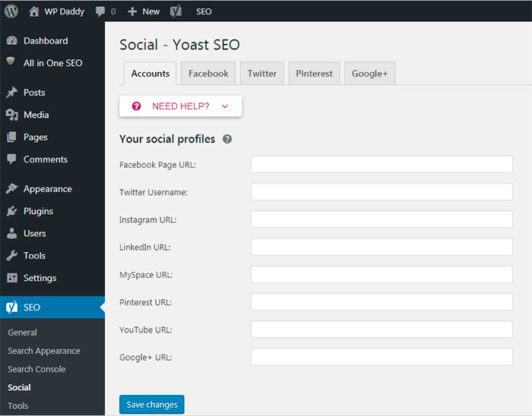Open Social submenu link
532x416 pixels.
click(x=19, y=387)
